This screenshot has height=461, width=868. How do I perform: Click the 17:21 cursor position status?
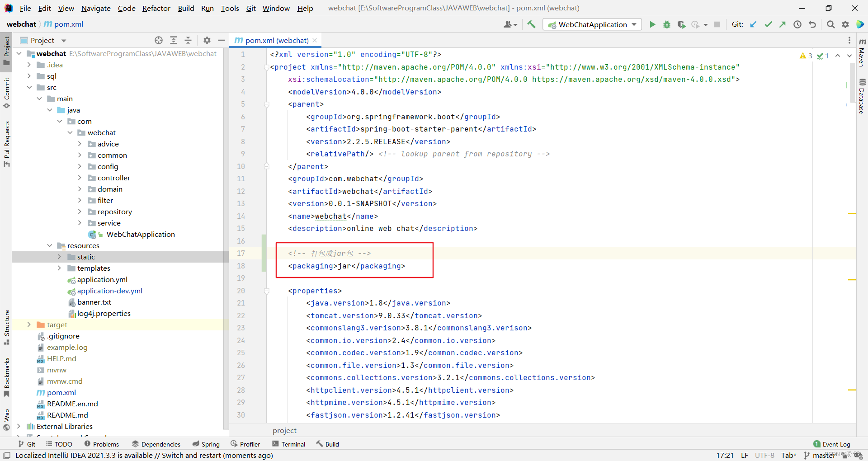tap(725, 455)
